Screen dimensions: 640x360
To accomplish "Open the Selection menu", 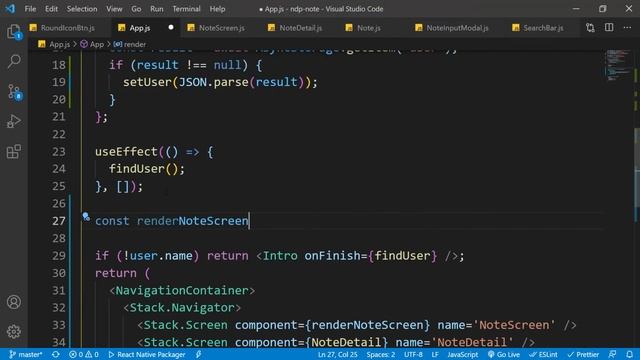I will coord(82,9).
